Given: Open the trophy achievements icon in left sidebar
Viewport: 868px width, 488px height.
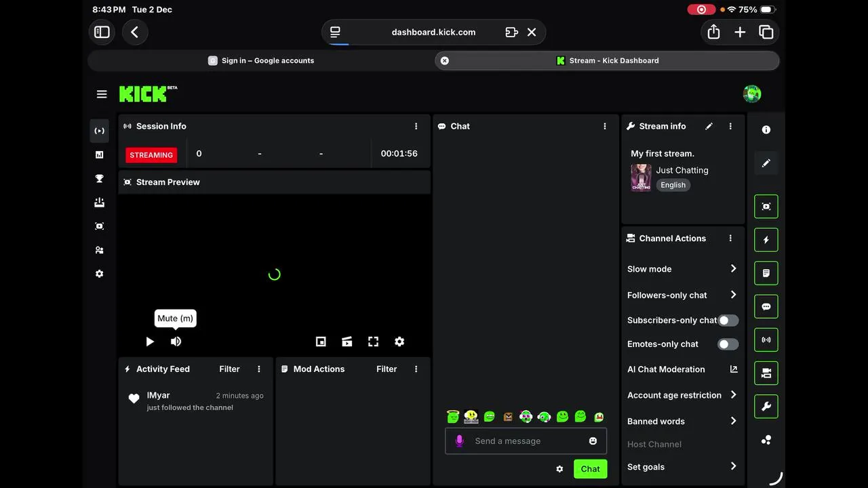Looking at the screenshot, I should (x=100, y=179).
